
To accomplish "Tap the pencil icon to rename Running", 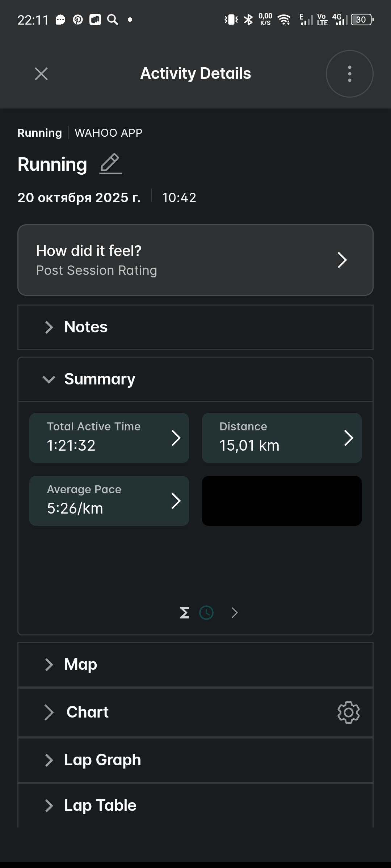I will click(x=111, y=164).
